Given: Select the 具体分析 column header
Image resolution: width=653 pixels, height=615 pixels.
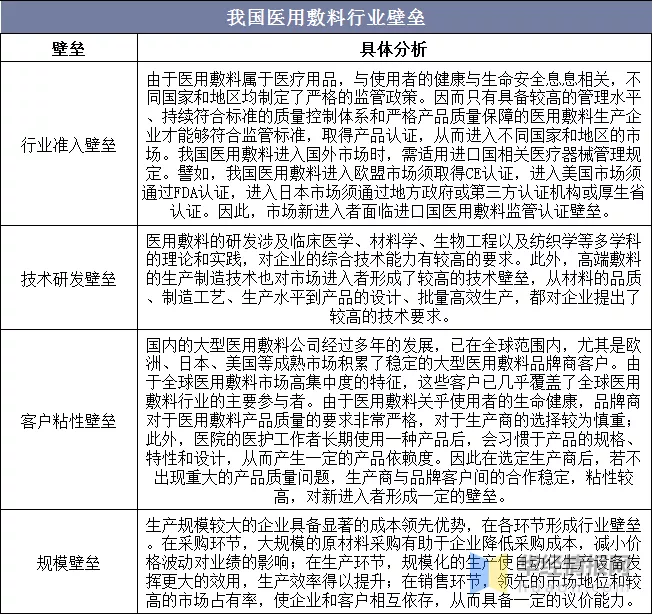Looking at the screenshot, I should point(394,49).
